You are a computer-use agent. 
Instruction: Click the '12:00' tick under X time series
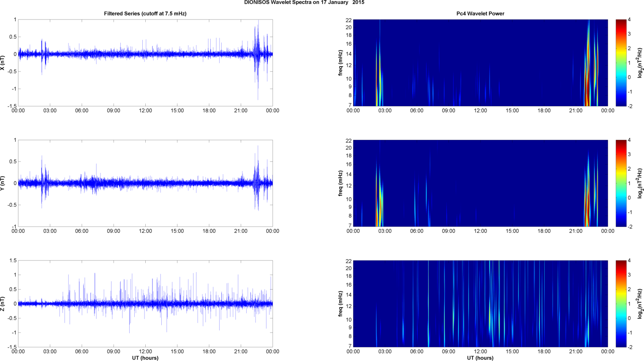(x=145, y=111)
